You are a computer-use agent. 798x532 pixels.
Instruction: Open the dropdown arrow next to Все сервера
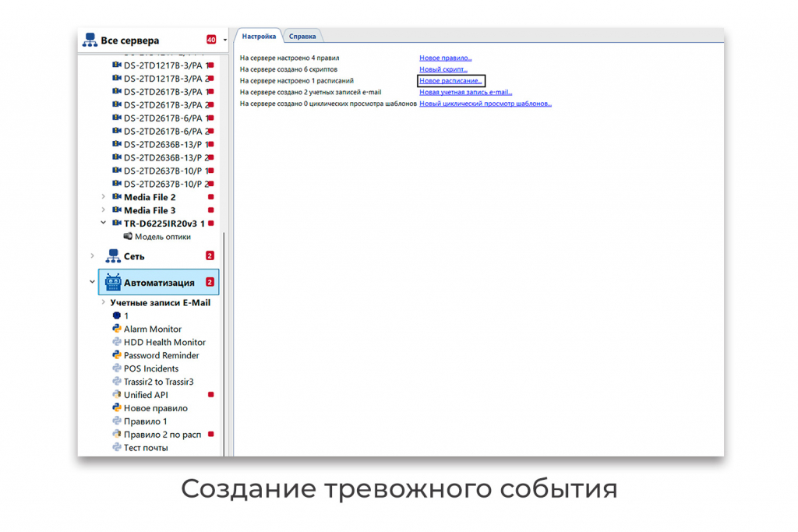225,41
